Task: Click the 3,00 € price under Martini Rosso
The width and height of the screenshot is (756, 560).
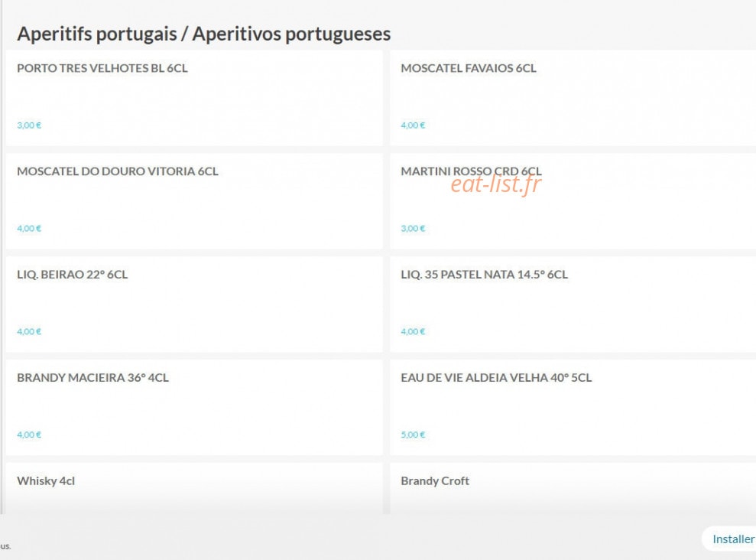Action: [413, 229]
